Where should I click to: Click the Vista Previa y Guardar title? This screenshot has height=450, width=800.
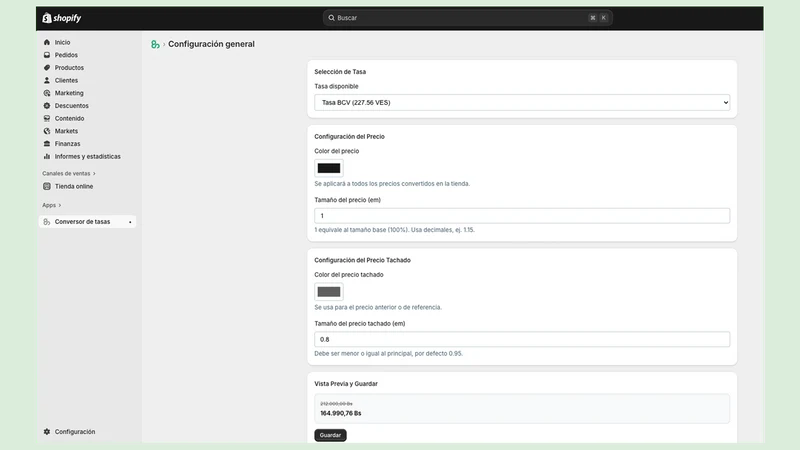pos(346,384)
